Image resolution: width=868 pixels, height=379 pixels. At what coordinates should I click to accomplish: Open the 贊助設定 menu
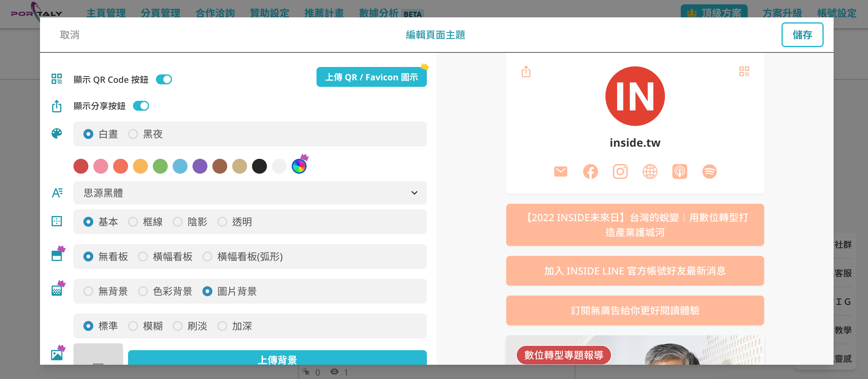[x=270, y=13]
